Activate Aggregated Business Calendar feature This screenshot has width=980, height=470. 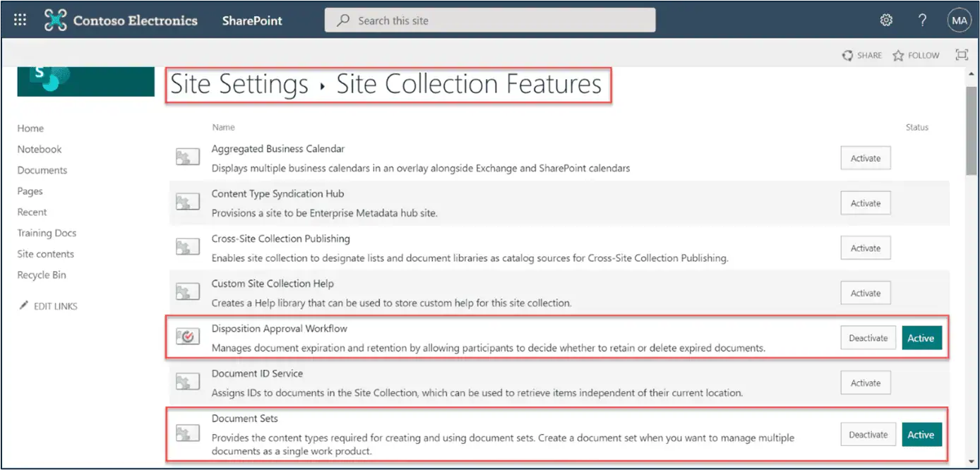(x=865, y=158)
